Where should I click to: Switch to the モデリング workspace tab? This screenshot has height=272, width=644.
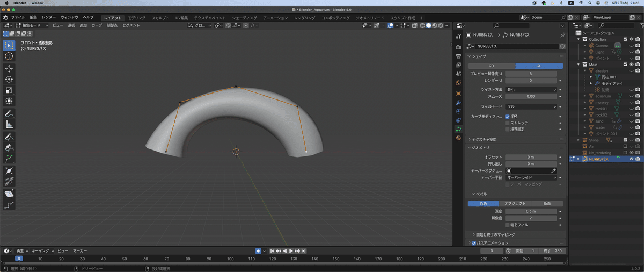(x=136, y=18)
